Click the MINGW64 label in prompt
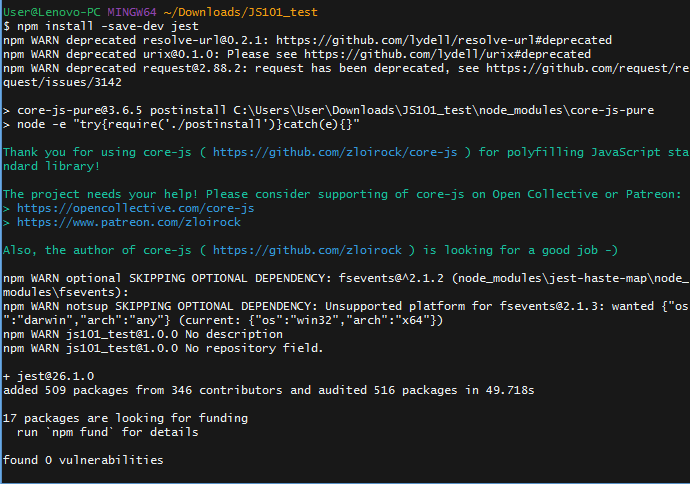Viewport: 690px width, 484px height. [132, 12]
